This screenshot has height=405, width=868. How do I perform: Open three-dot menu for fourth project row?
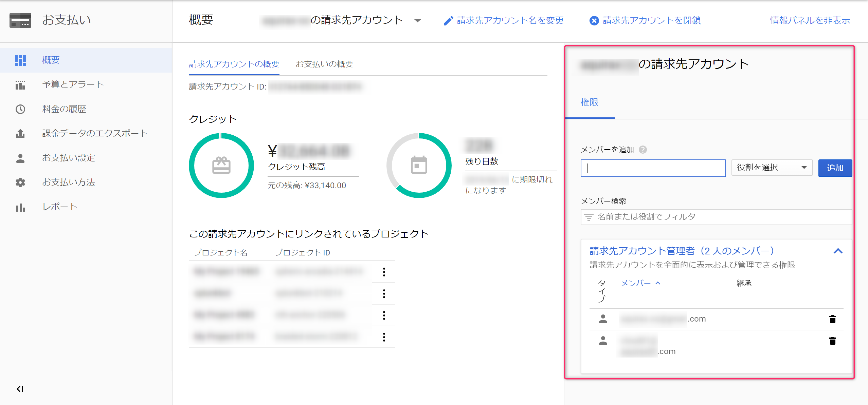[384, 337]
